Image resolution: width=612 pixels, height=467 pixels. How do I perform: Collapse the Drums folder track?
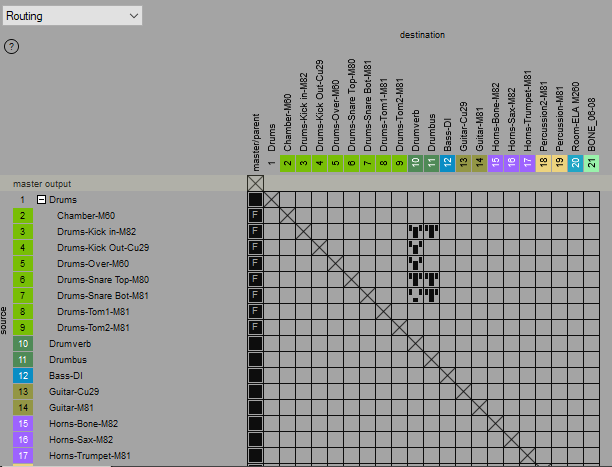point(41,200)
